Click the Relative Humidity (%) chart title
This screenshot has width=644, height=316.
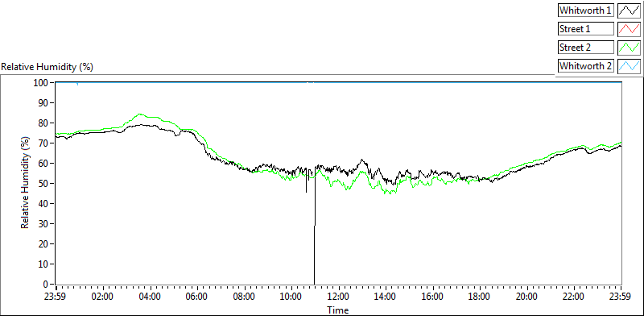tap(47, 67)
